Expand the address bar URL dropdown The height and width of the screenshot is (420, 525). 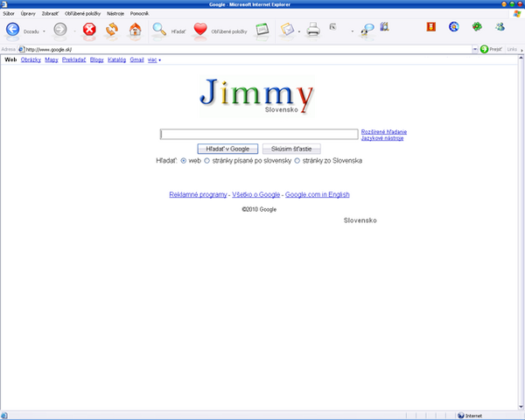(x=475, y=49)
